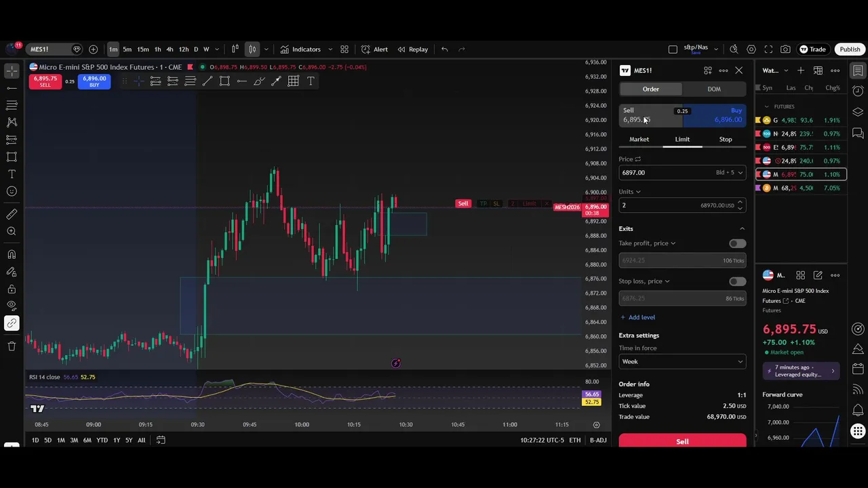This screenshot has width=868, height=488.
Task: Open the Indicators dialog
Action: click(x=300, y=49)
